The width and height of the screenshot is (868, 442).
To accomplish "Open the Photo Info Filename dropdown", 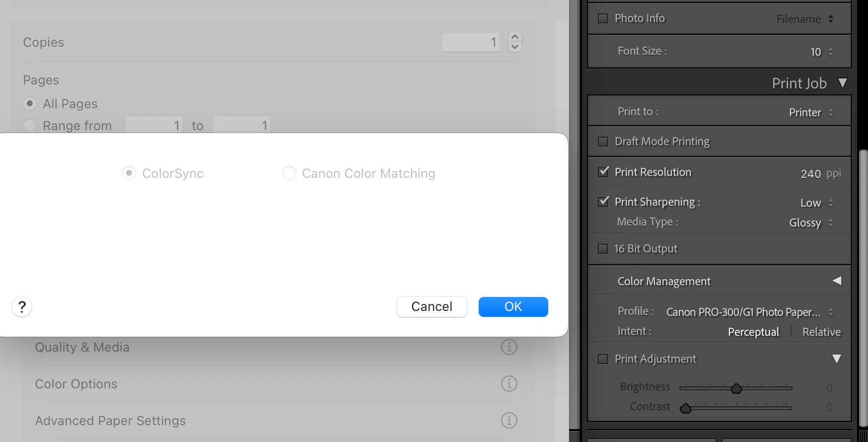I will coord(805,19).
